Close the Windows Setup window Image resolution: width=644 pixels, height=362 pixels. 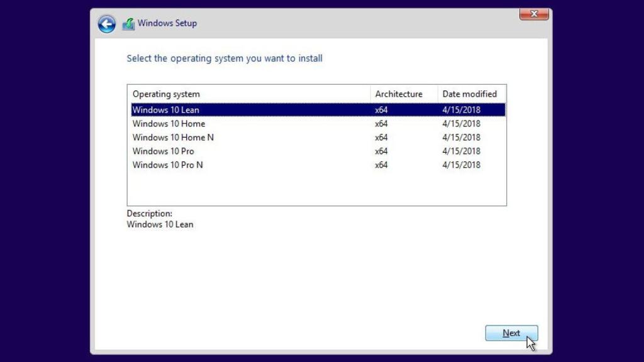[534, 14]
